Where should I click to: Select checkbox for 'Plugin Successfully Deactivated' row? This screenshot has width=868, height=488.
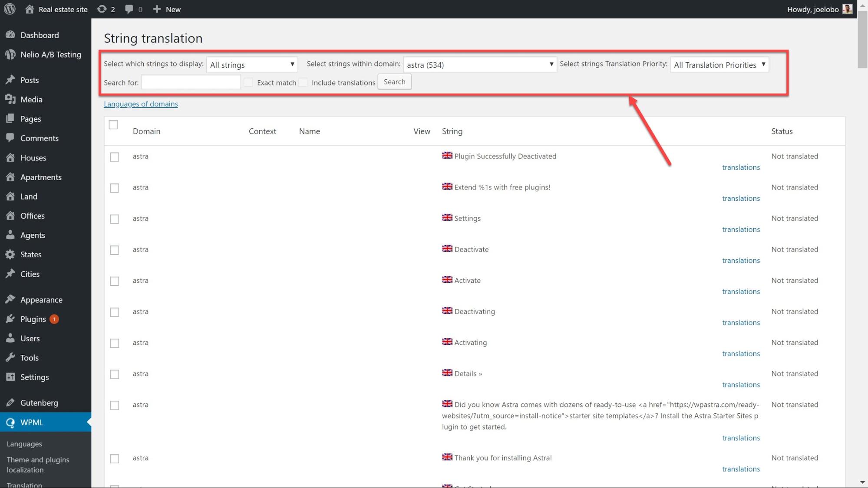pyautogui.click(x=114, y=157)
